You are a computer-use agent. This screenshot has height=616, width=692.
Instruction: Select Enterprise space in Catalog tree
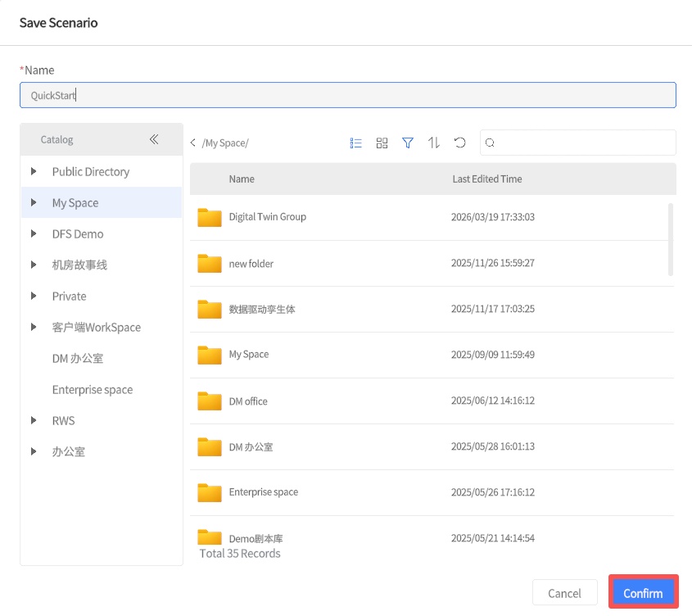[92, 390]
